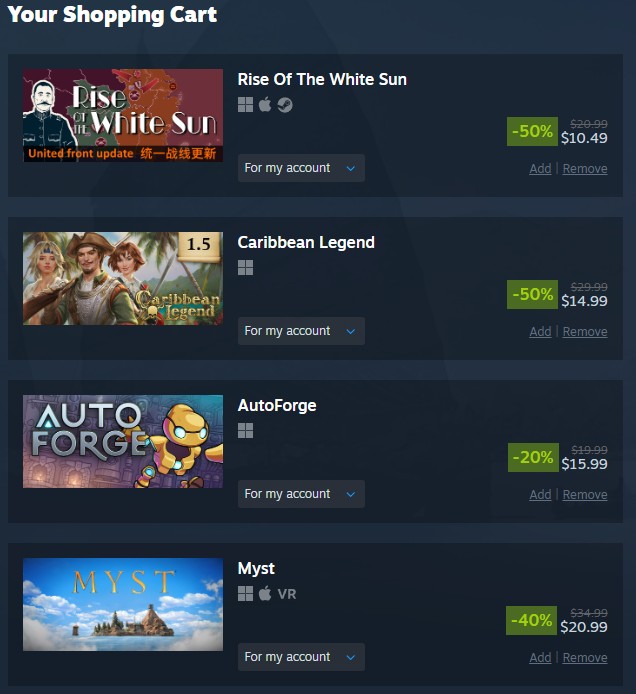This screenshot has width=636, height=694.
Task: Click the Windows platform icon under AutoForge
Action: [x=245, y=431]
